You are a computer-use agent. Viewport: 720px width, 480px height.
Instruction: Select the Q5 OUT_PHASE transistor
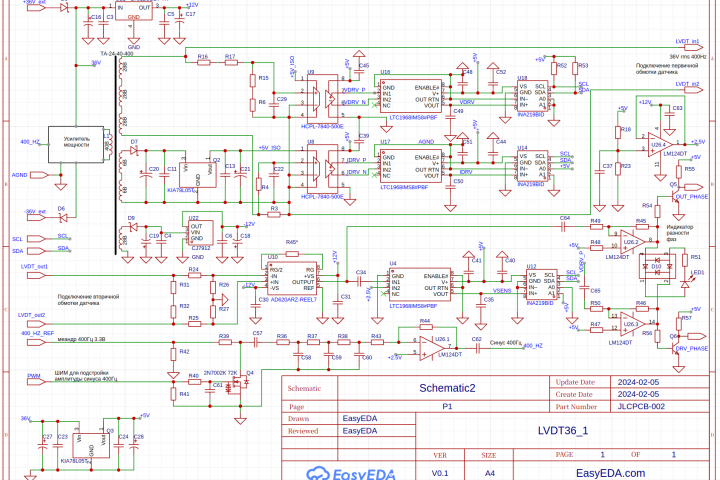(676, 197)
